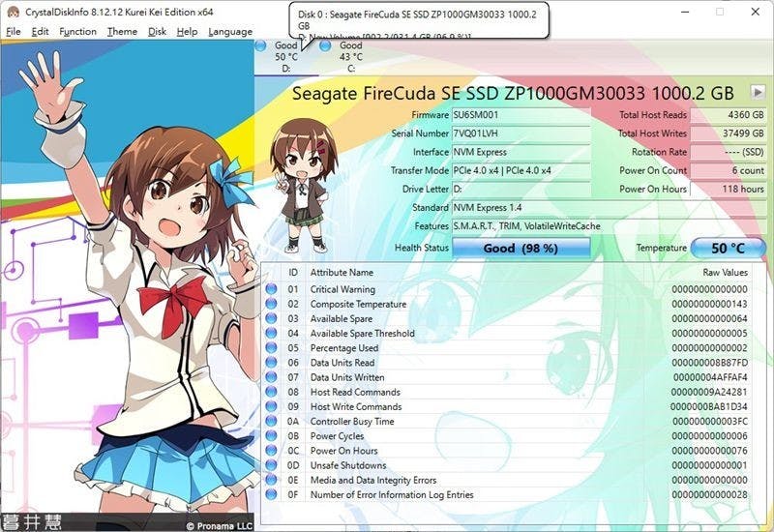The height and width of the screenshot is (532, 774).
Task: Click the CrystalDiskInfo title bar app icon
Action: pos(14,12)
